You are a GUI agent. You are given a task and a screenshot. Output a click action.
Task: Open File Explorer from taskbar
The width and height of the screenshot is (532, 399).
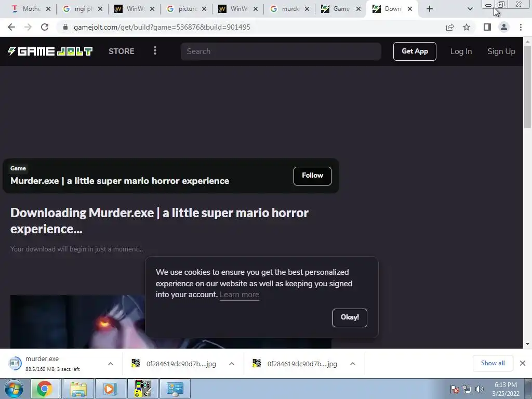point(78,389)
